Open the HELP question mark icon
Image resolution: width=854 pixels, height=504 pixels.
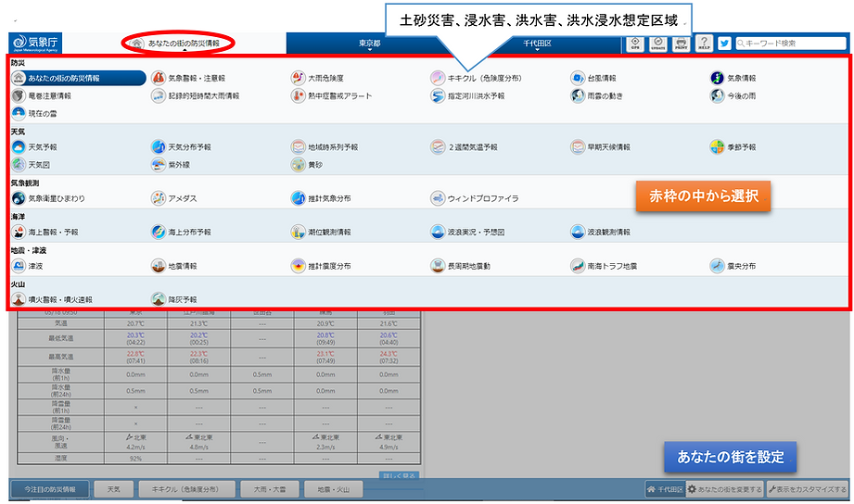704,44
